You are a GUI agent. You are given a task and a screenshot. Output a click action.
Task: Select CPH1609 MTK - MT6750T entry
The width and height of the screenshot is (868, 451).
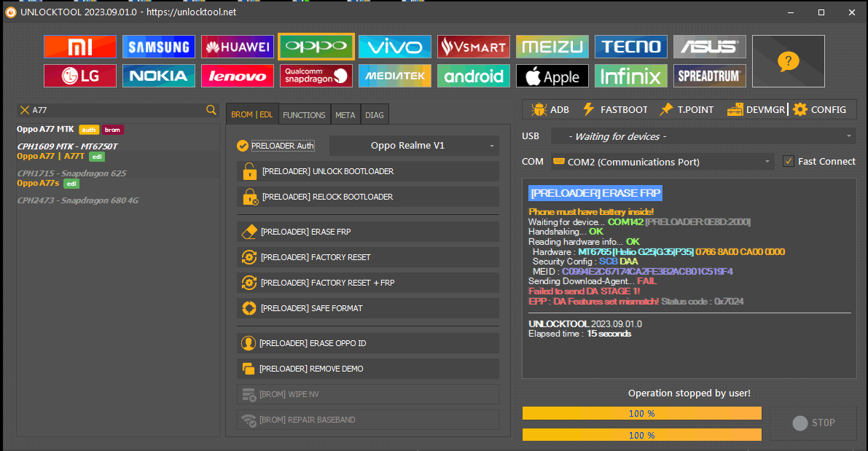point(67,146)
